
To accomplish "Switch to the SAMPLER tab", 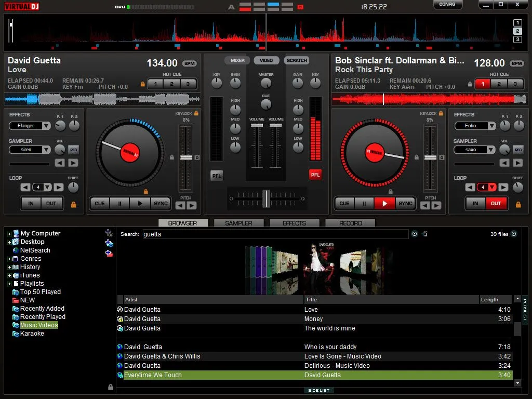I will (x=238, y=222).
